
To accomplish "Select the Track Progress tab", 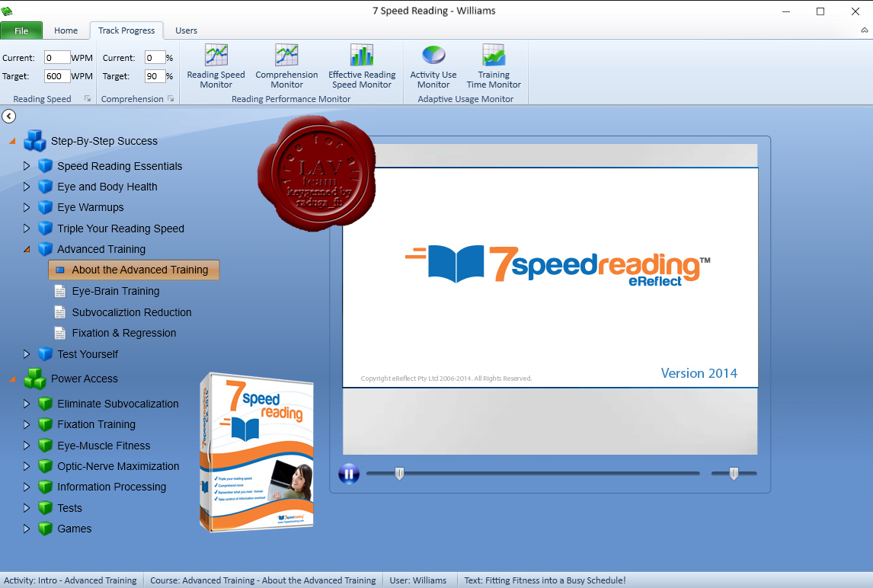I will coord(126,30).
